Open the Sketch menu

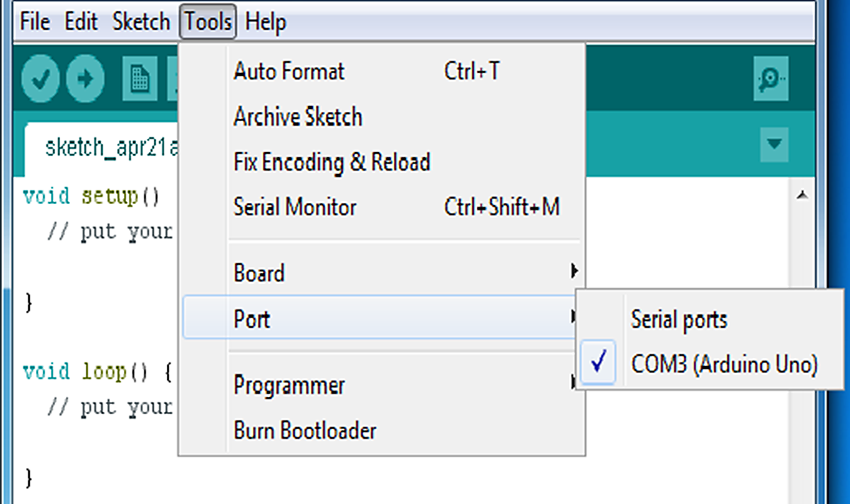[x=141, y=22]
